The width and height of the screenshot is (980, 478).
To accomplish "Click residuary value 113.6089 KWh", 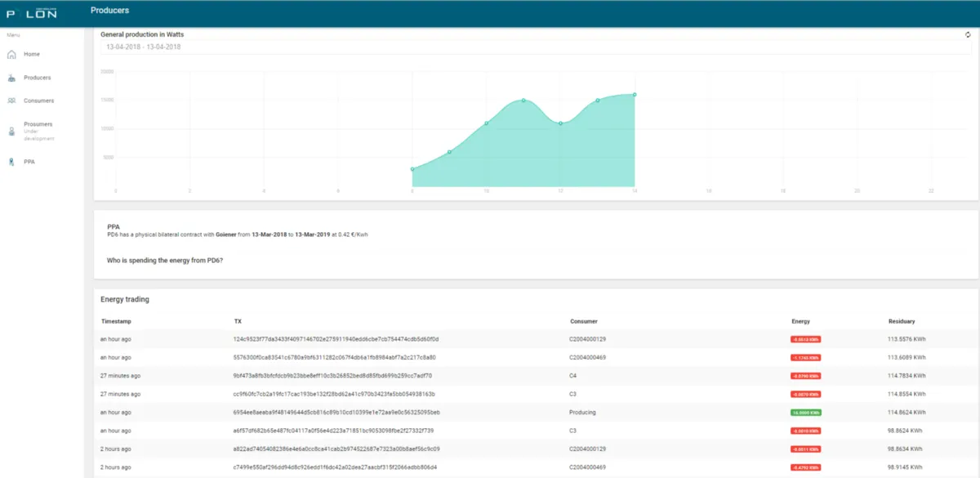I will 906,357.
